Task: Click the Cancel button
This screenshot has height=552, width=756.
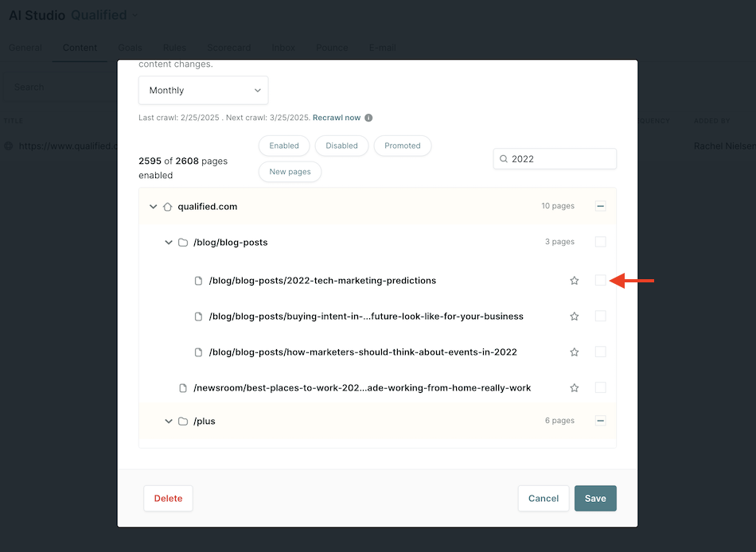Action: [x=544, y=499]
